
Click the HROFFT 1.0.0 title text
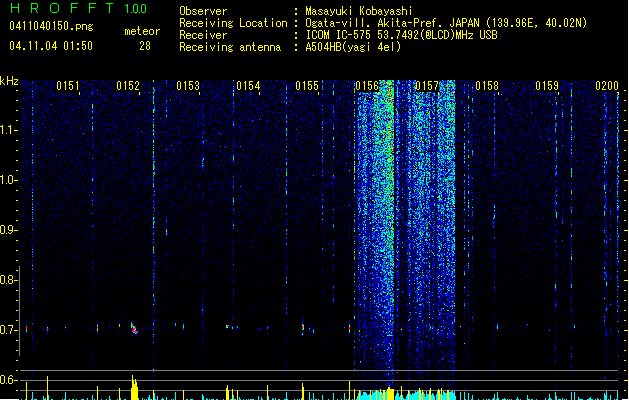pyautogui.click(x=79, y=8)
